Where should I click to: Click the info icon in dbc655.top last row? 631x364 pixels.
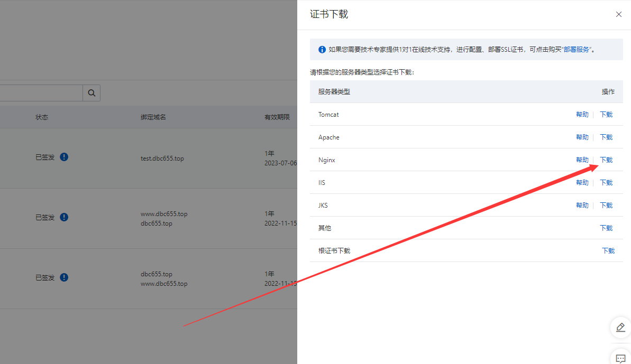(64, 277)
